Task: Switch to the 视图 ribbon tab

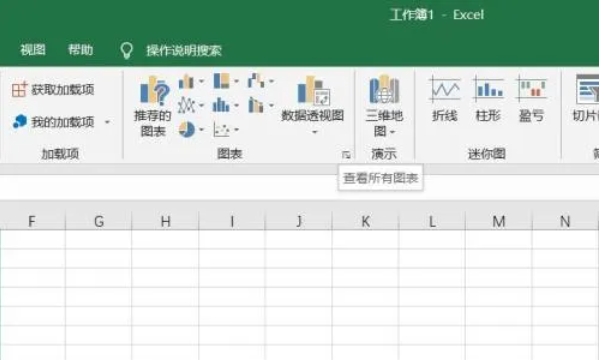Action: 33,50
